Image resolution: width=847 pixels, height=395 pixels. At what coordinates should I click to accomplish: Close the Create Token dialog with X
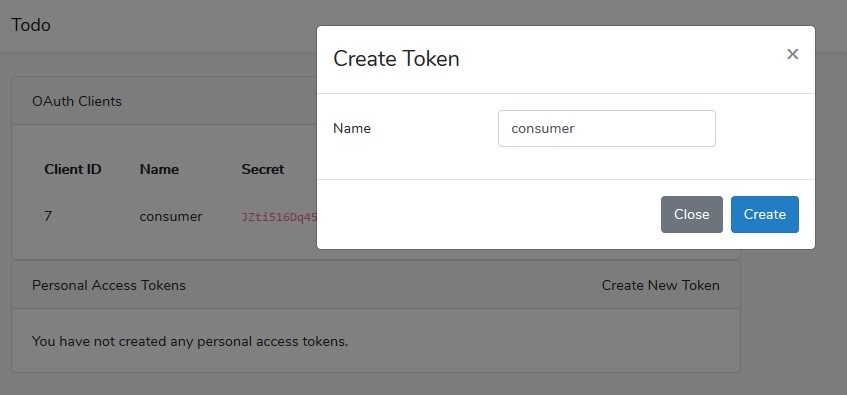792,54
